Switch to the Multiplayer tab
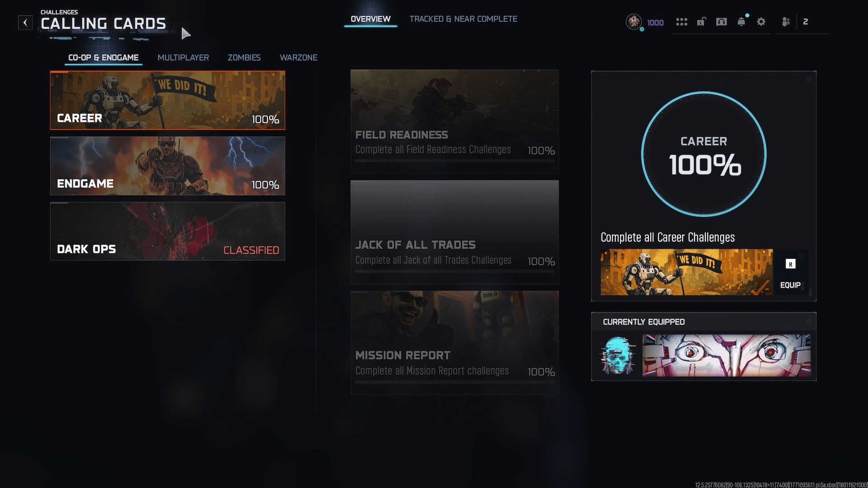This screenshot has width=868, height=488. [x=183, y=57]
